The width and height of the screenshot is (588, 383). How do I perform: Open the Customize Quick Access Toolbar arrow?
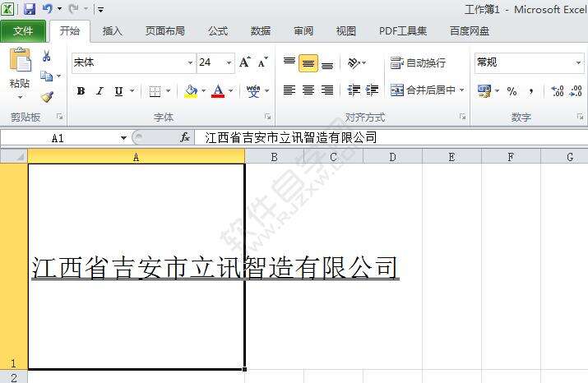click(100, 9)
